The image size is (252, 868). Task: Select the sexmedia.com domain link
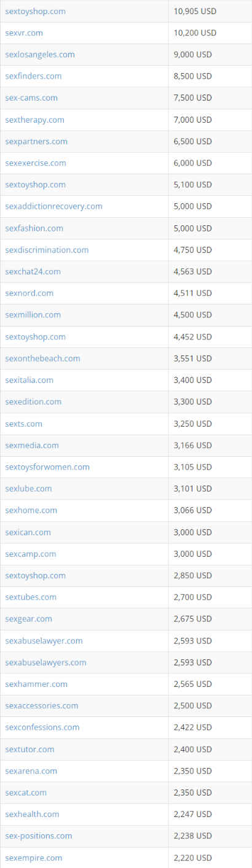click(x=32, y=445)
